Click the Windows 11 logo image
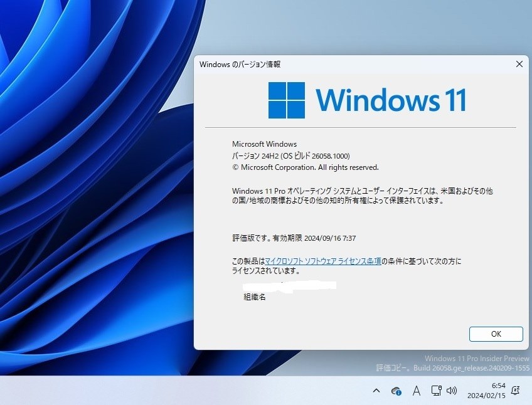This screenshot has height=405, width=532. pos(367,100)
